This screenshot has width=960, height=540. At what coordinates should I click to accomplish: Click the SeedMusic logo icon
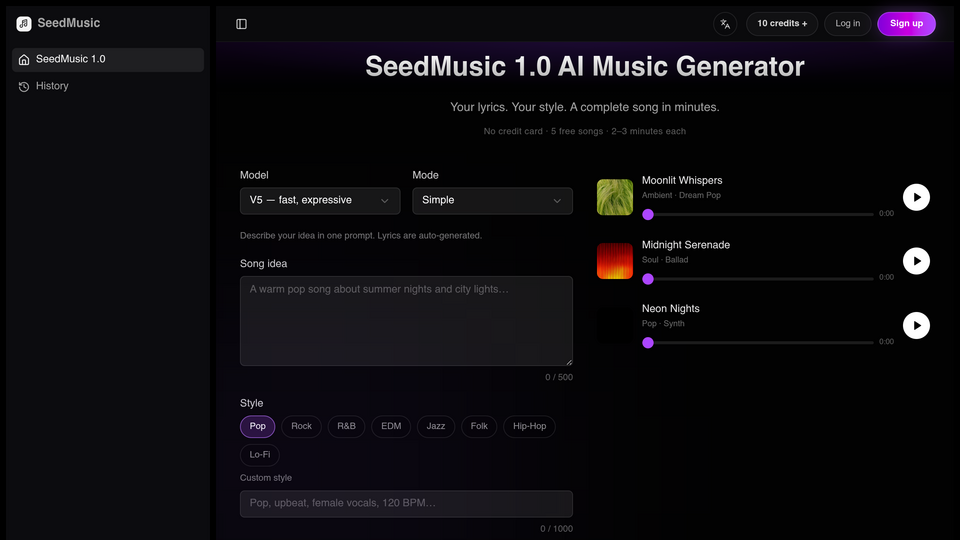point(24,24)
